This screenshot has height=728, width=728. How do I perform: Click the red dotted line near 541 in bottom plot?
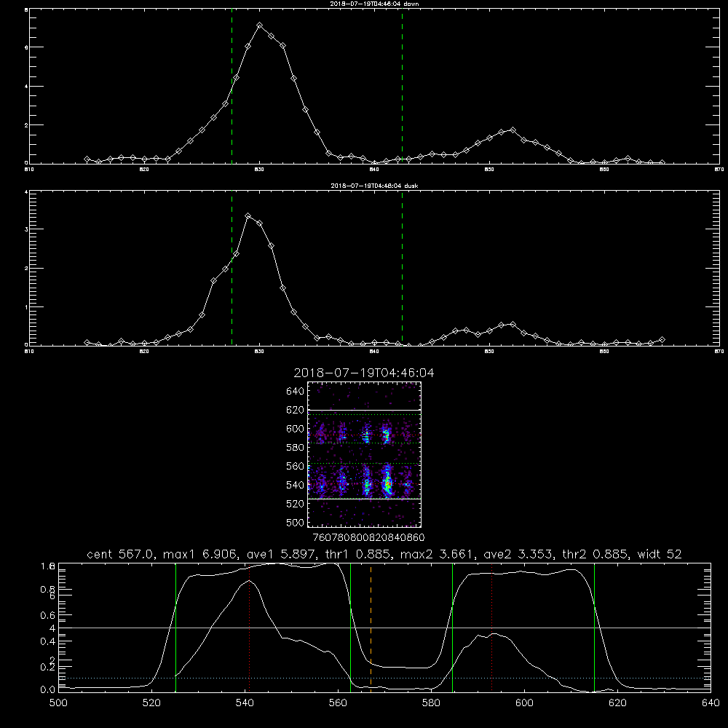click(249, 628)
